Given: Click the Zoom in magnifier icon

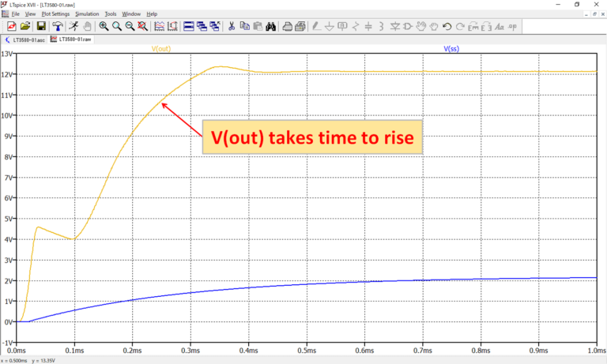Looking at the screenshot, I should coord(104,26).
